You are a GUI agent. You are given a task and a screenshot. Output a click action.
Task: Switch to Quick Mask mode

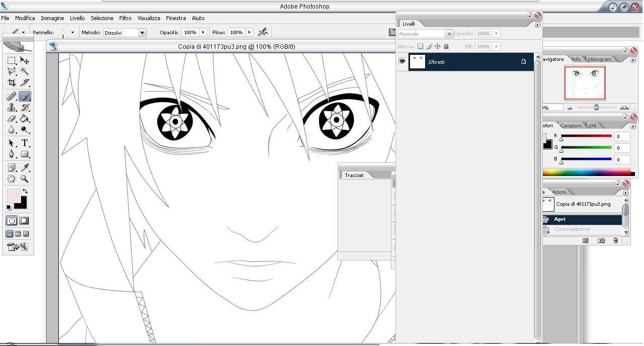coord(24,221)
